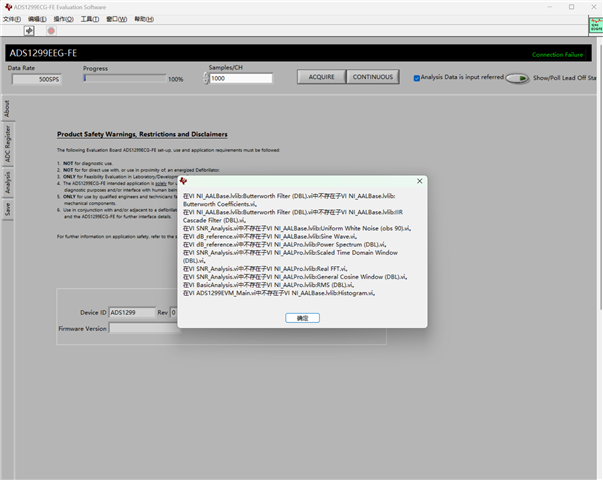
Task: Close the error dialog with the X
Action: click(x=420, y=181)
